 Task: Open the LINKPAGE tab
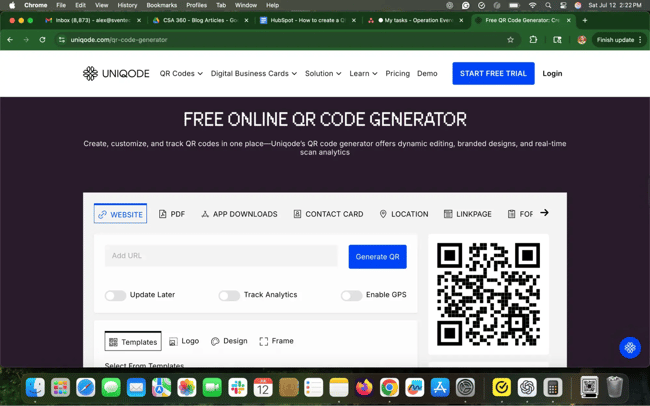[x=468, y=214]
